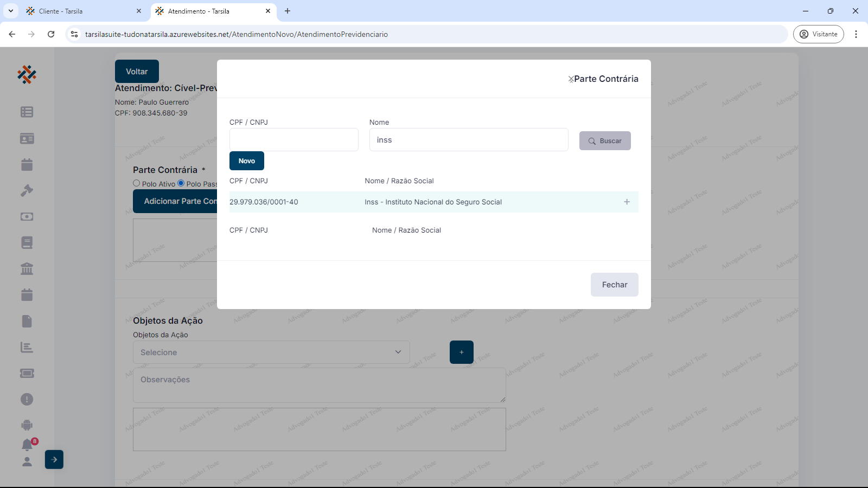Switch to the Cliente - Tarsila tab
The image size is (868, 488).
pos(81,11)
